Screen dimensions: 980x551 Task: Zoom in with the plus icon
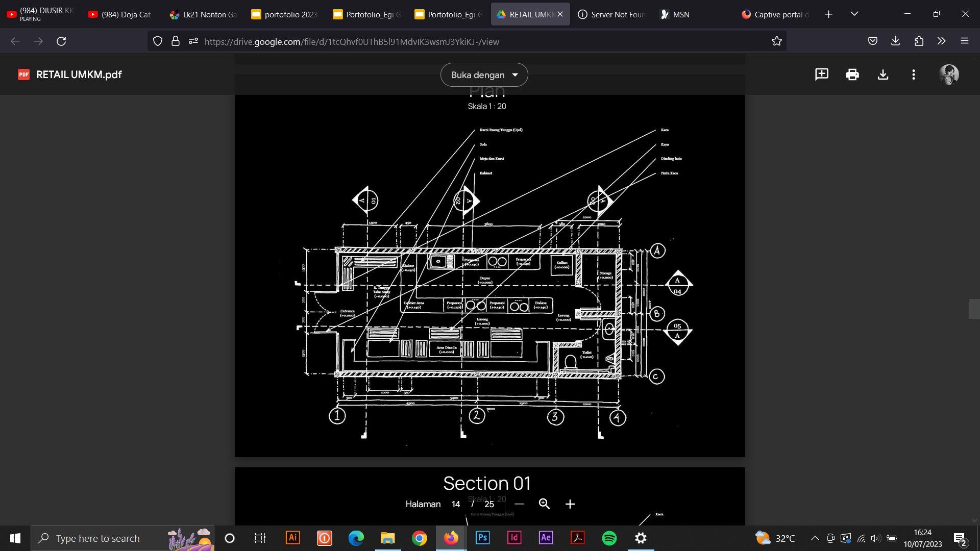570,504
